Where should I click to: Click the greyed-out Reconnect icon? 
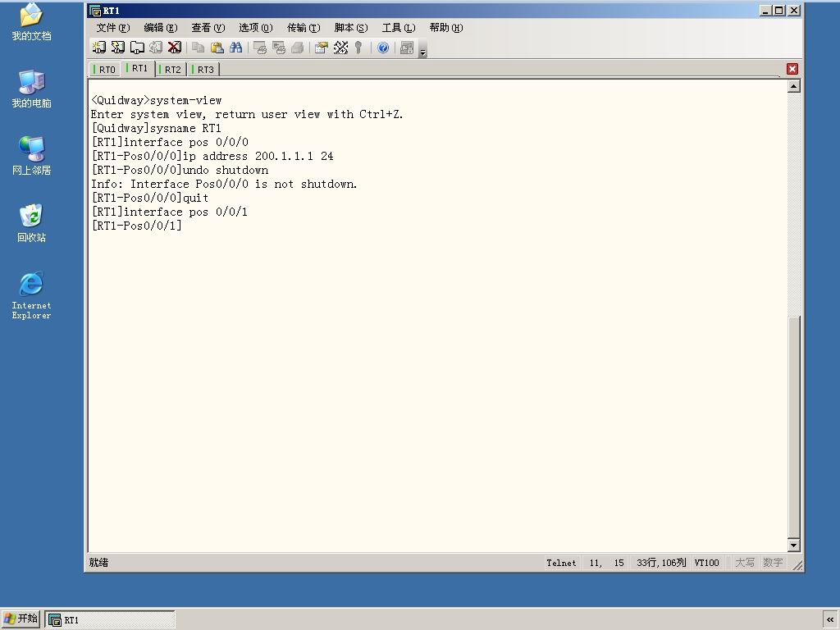[x=156, y=48]
